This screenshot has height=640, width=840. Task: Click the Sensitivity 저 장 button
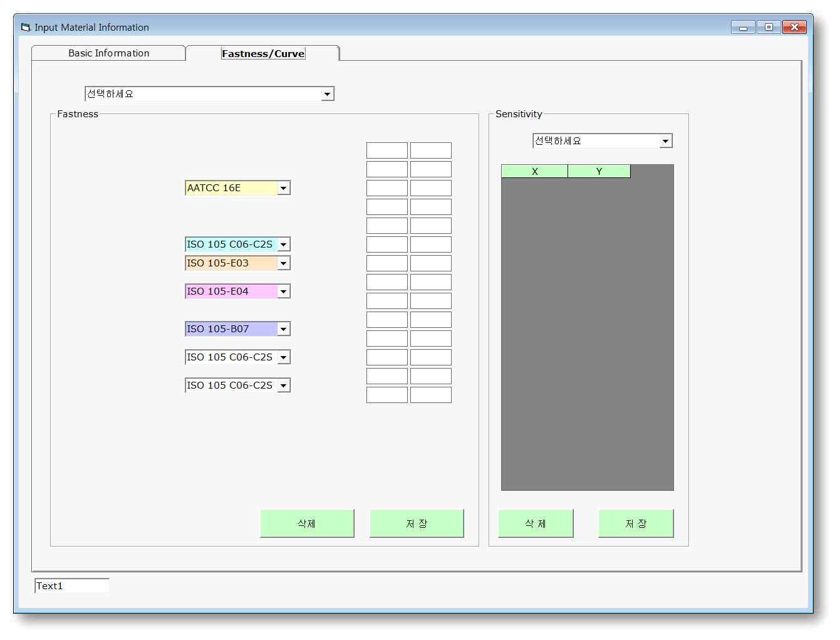pyautogui.click(x=636, y=523)
